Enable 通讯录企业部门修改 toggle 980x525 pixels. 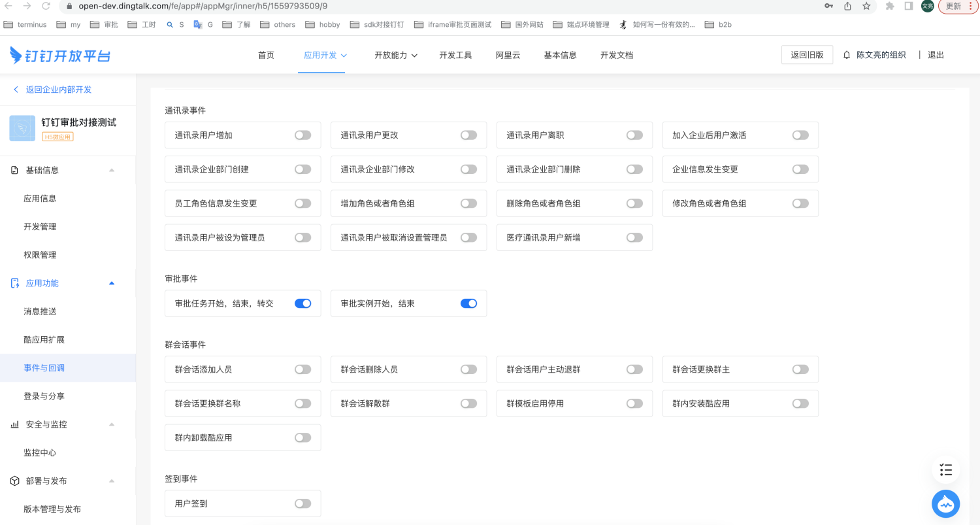[x=468, y=169]
